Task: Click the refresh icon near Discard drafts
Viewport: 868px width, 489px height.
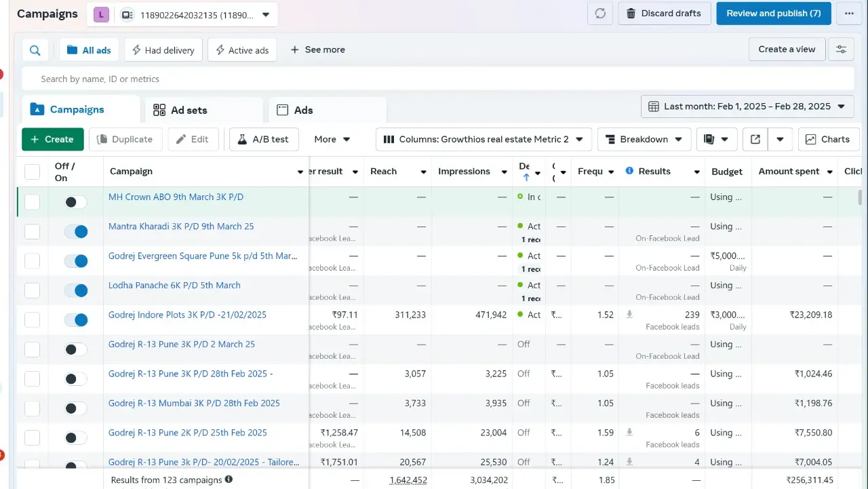Action: pyautogui.click(x=600, y=14)
